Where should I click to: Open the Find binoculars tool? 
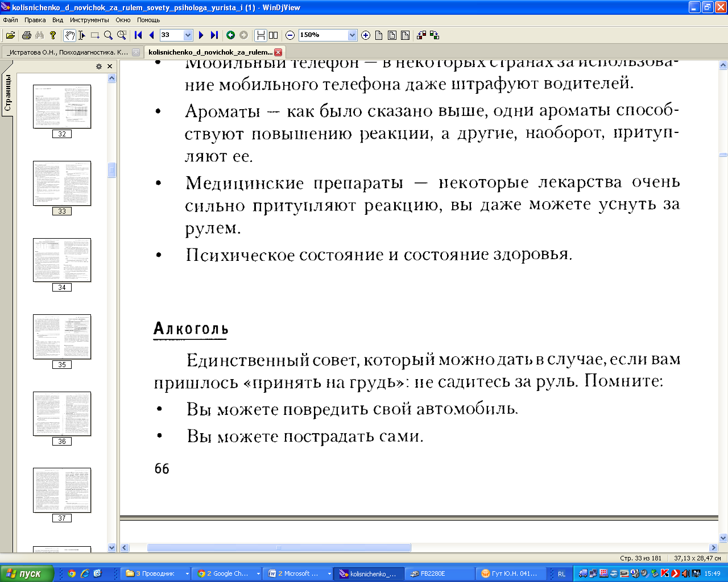(39, 35)
